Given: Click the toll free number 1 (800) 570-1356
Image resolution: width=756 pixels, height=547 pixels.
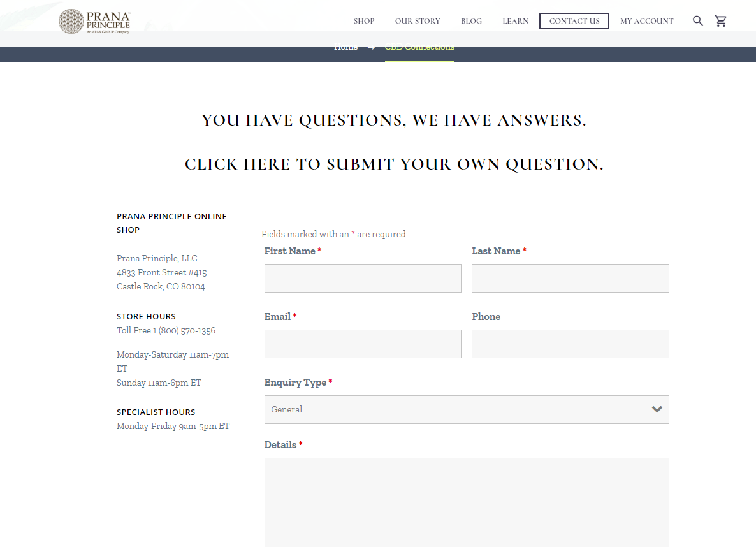Looking at the screenshot, I should click(x=184, y=331).
